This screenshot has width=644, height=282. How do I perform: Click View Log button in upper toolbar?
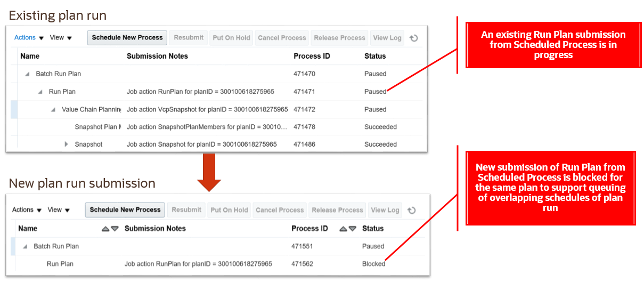(x=387, y=38)
